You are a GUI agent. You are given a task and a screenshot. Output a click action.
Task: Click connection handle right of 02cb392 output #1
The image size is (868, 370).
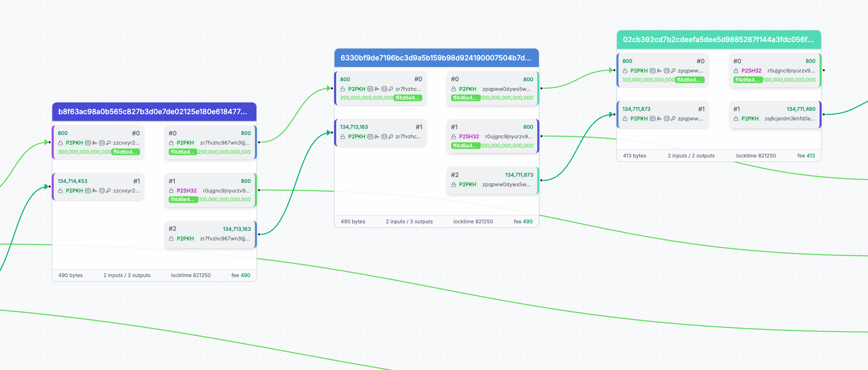[x=823, y=115]
